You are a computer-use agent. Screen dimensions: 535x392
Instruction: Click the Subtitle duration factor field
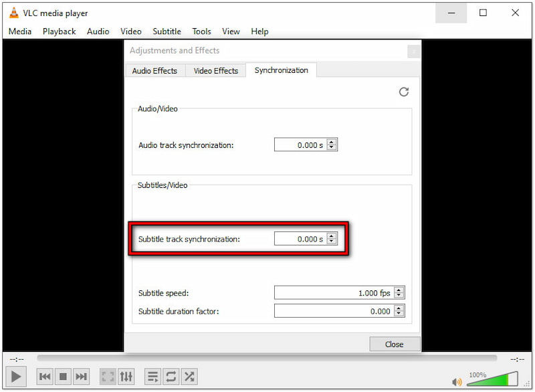333,311
